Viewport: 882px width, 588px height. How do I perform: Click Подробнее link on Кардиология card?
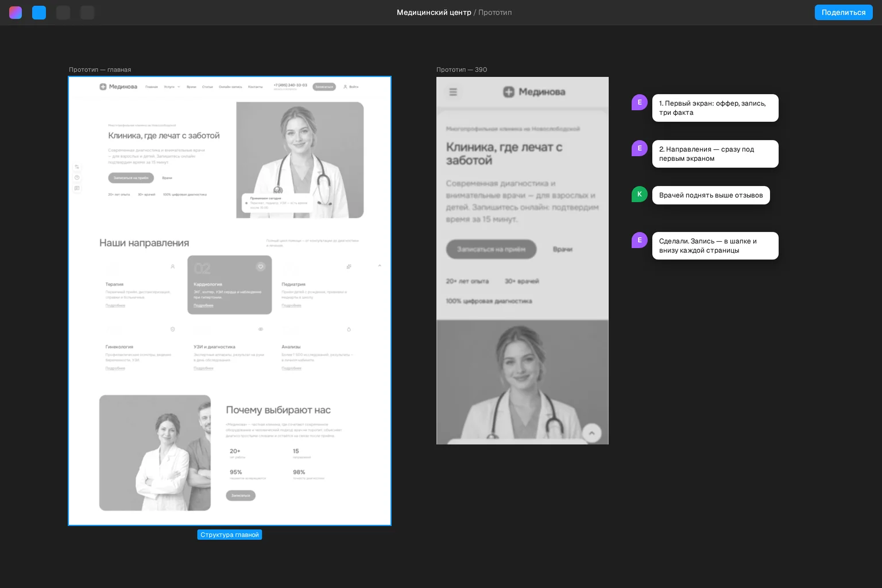203,305
